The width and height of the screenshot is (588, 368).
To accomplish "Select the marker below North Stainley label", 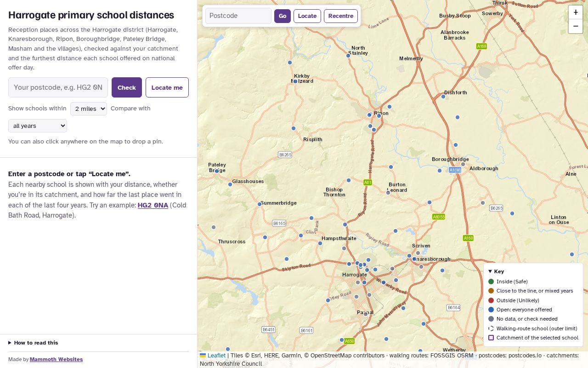I will (x=348, y=56).
